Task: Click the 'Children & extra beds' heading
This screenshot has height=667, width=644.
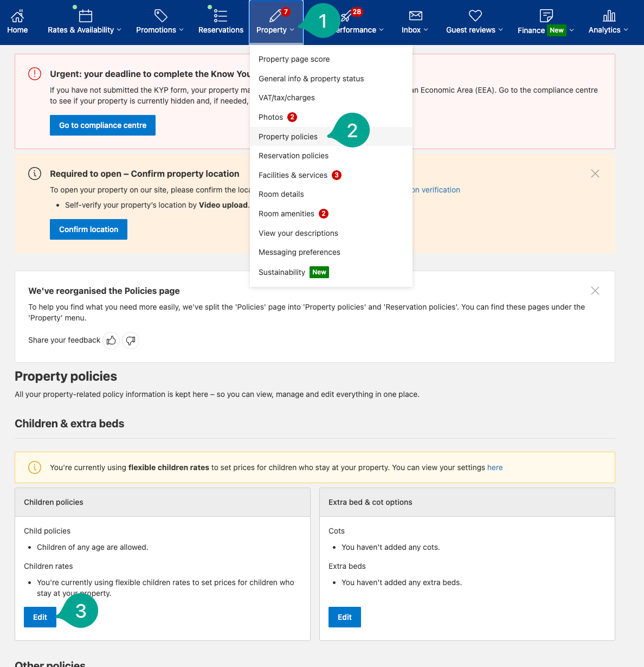Action: (x=69, y=424)
